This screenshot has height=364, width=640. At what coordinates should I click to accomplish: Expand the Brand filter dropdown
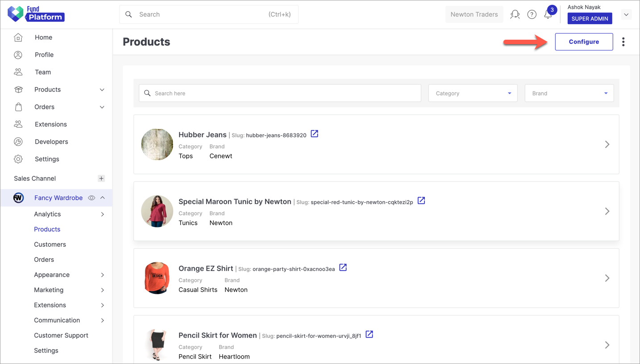coord(606,93)
